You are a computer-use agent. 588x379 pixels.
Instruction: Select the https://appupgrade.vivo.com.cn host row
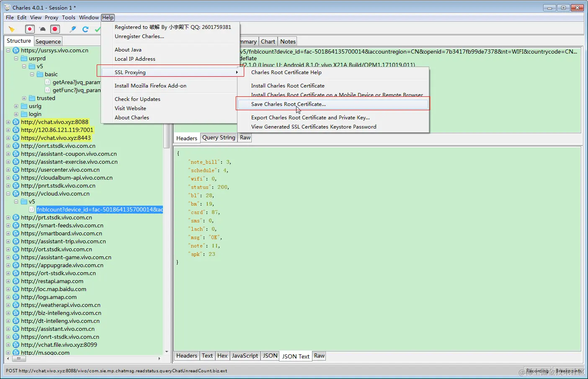coord(62,265)
